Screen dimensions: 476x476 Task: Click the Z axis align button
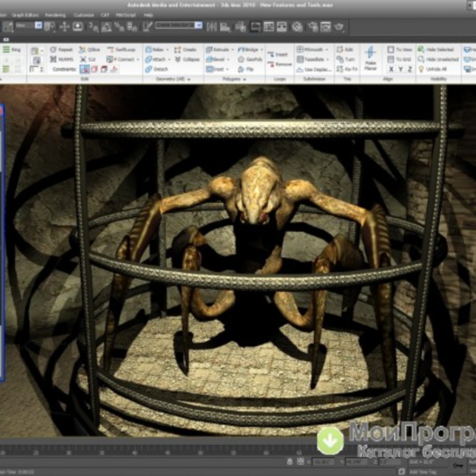tap(409, 69)
